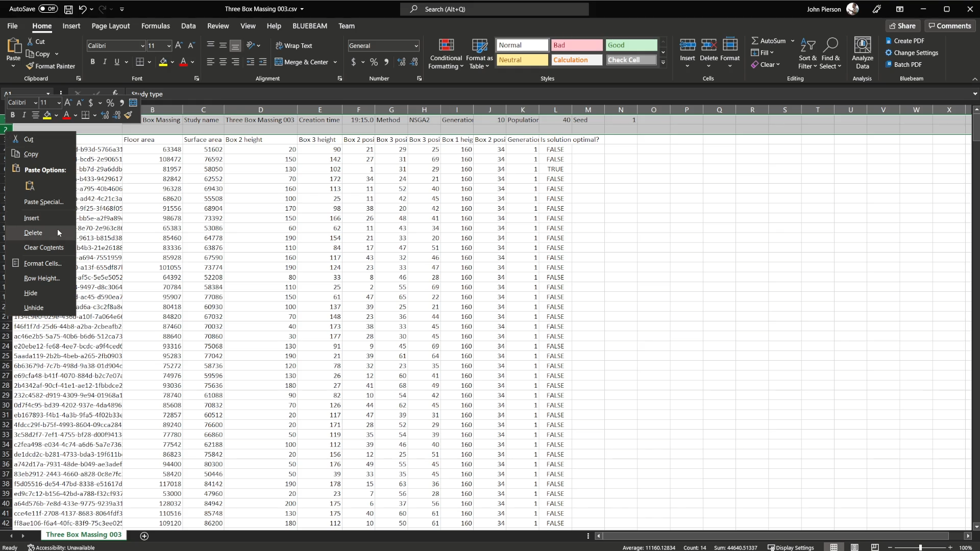
Task: Expand the General number format dropdown
Action: (x=416, y=46)
